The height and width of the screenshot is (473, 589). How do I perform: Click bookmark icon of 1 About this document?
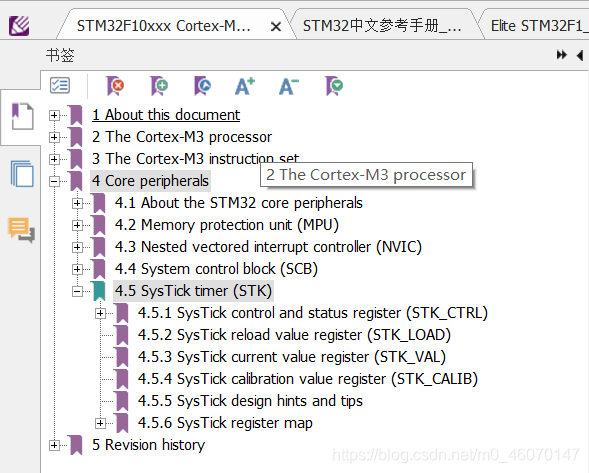tap(76, 115)
